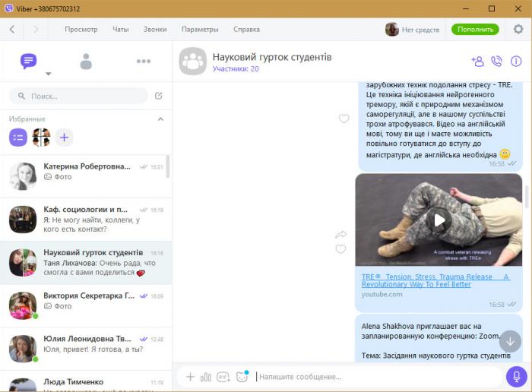Open the chat filter dropdown arrow
The height and width of the screenshot is (392, 532).
coord(49,74)
